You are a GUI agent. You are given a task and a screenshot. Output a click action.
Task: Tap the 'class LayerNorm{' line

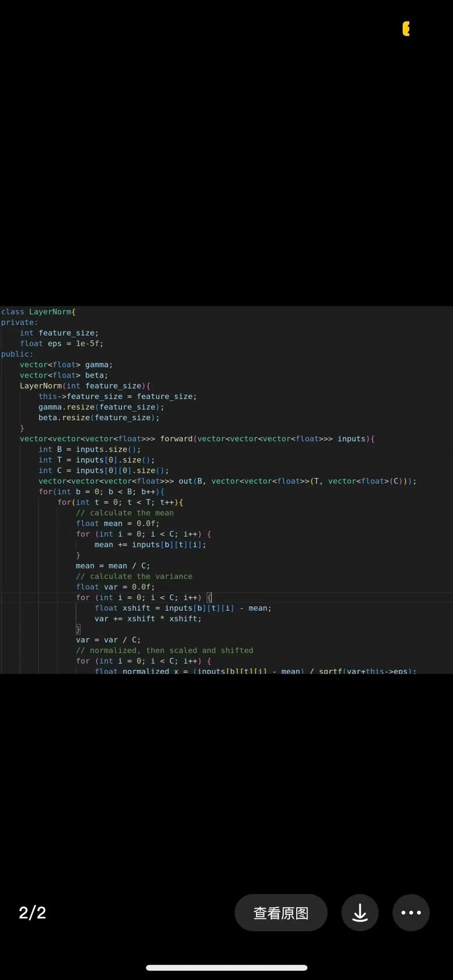point(38,312)
